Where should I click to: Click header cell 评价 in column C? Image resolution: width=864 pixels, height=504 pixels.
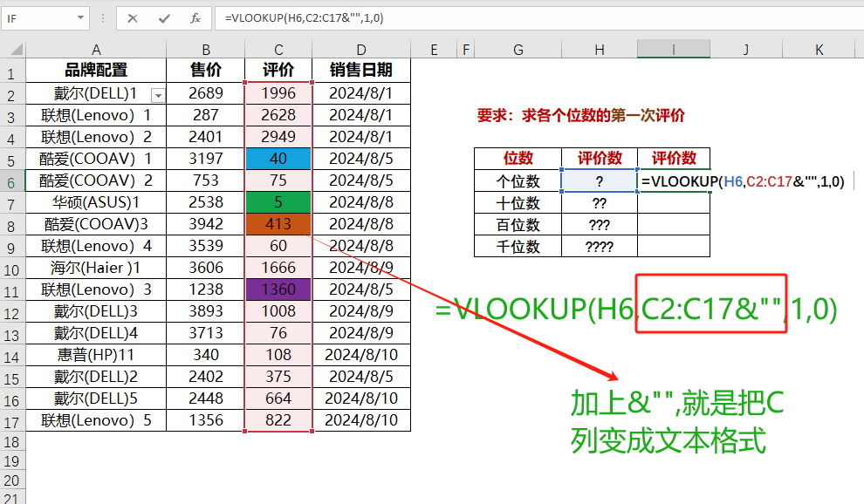(x=278, y=71)
